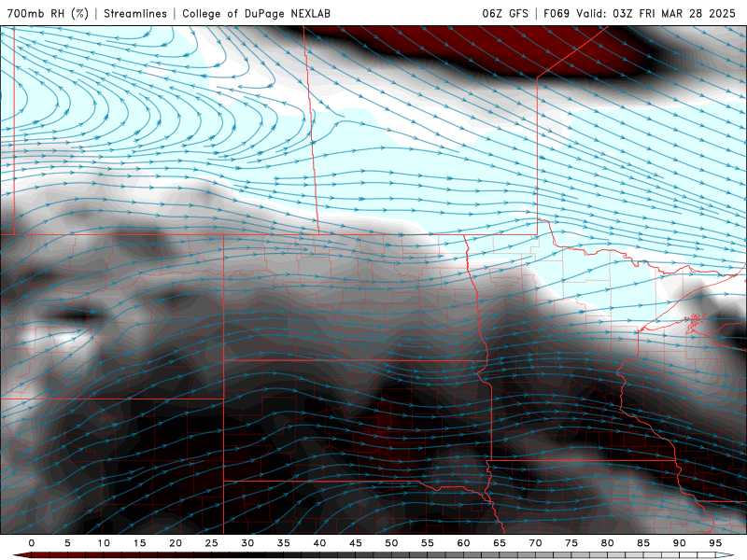Click the "65" value on the color scale
The height and width of the screenshot is (560, 747).
tap(500, 543)
